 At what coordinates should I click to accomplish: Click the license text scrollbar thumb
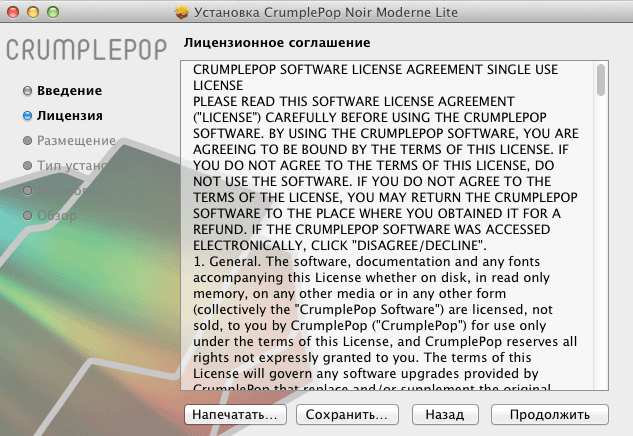pos(601,80)
